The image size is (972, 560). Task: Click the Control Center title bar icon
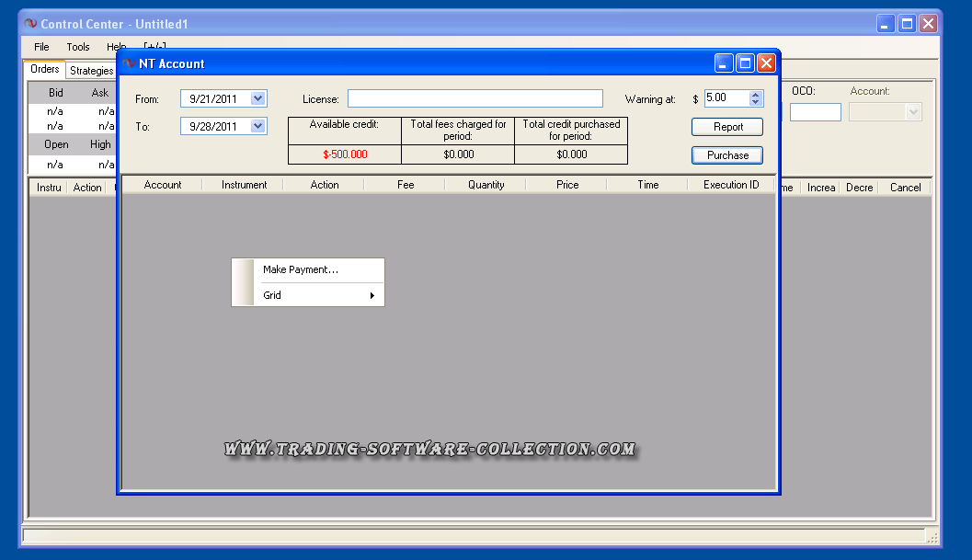30,24
